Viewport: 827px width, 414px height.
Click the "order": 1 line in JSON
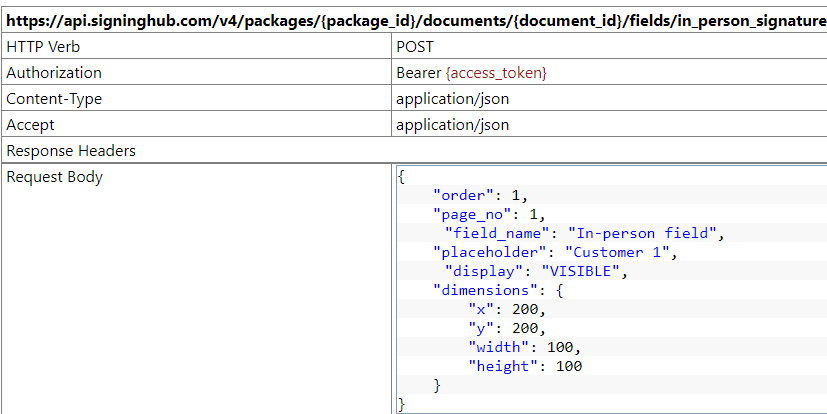[x=479, y=195]
